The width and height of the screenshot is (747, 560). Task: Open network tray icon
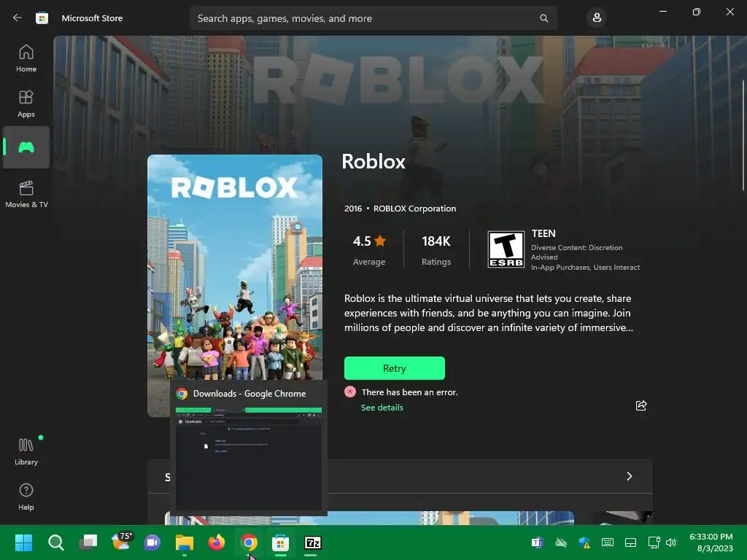pyautogui.click(x=654, y=542)
